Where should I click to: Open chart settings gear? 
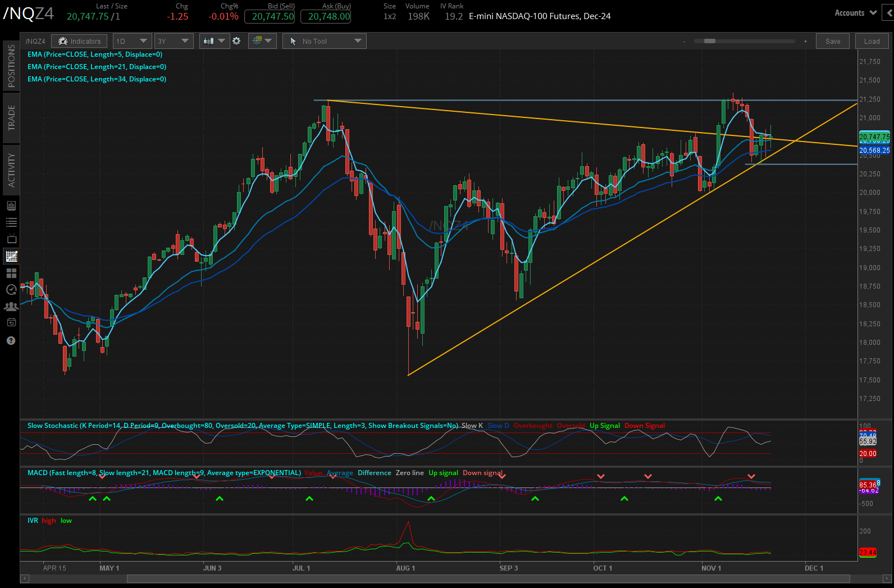(236, 41)
